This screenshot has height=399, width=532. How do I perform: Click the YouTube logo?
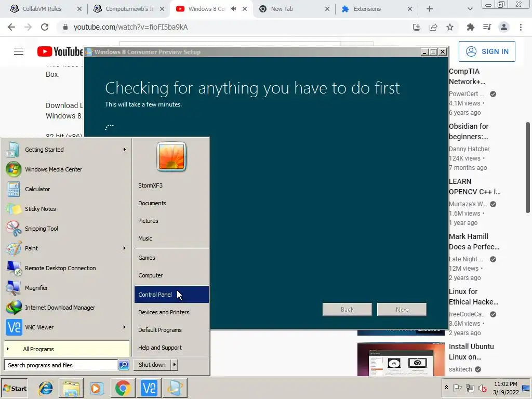click(60, 51)
